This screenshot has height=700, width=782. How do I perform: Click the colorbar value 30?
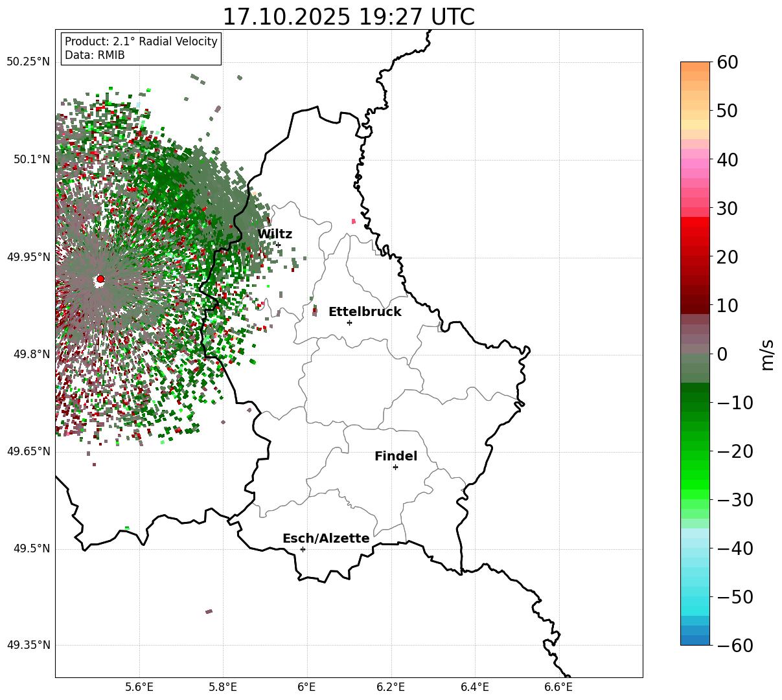pyautogui.click(x=728, y=209)
